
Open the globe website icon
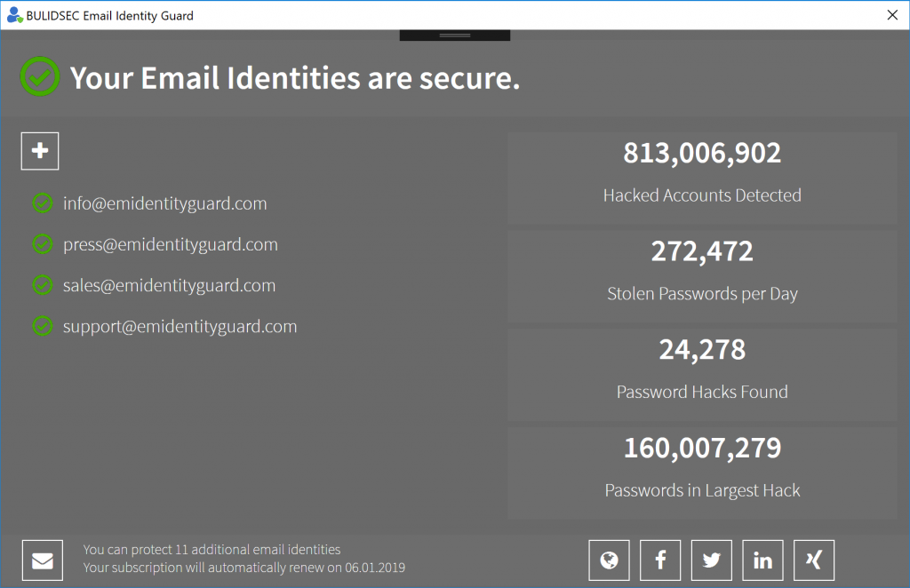click(609, 560)
